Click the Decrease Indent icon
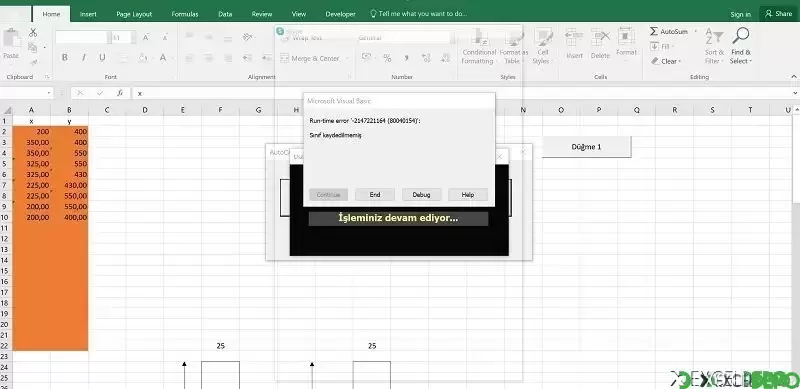Screen dimensions: 800x389 247,58
